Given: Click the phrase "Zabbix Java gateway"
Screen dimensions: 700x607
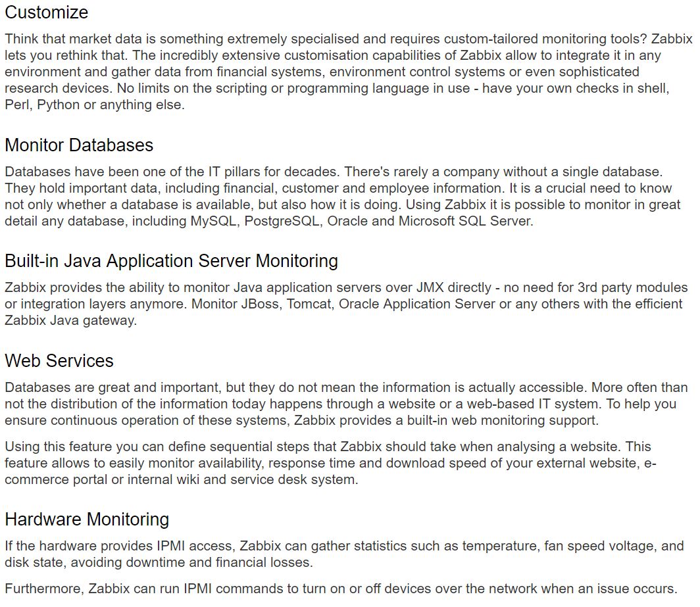Looking at the screenshot, I should click(x=70, y=322).
